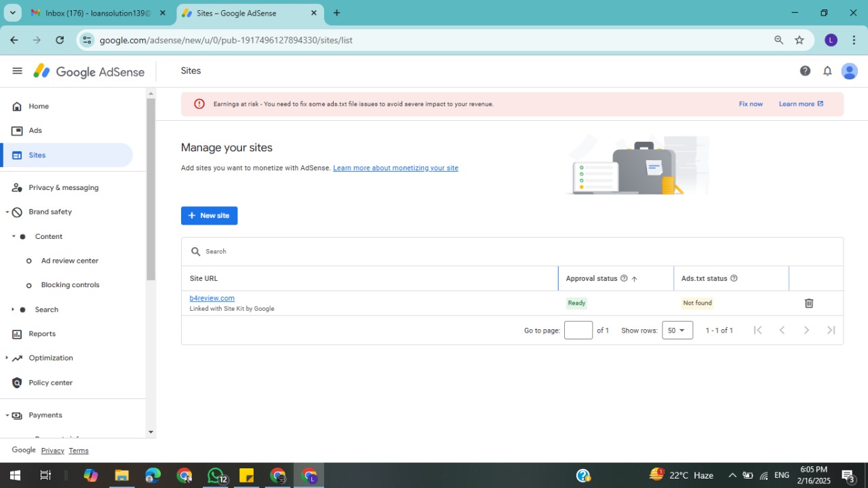Collapse the Content subsection
Screen dimensions: 868x488
(x=14, y=237)
